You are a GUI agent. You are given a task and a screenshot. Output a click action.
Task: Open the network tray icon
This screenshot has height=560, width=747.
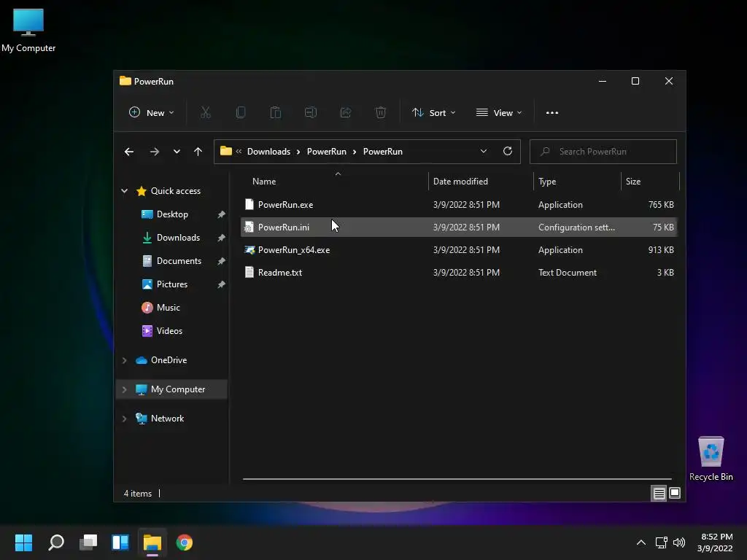[661, 542]
